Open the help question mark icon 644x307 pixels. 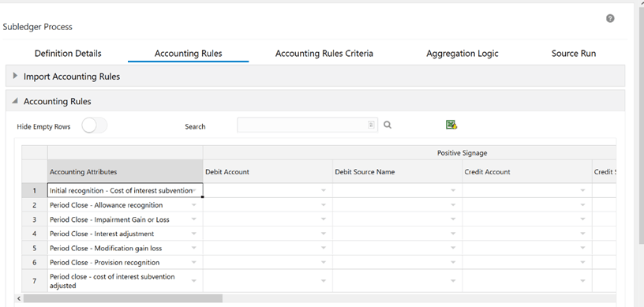click(x=610, y=18)
